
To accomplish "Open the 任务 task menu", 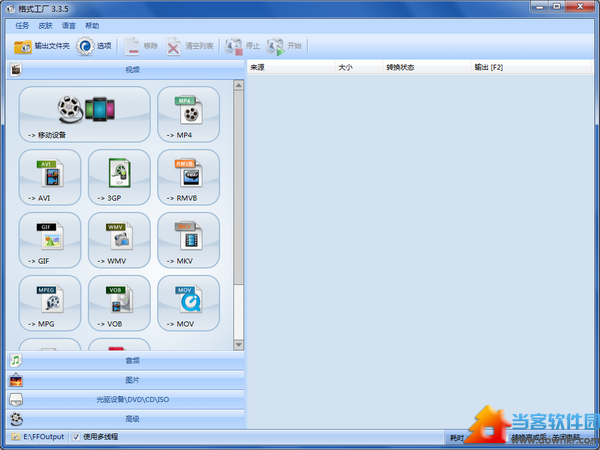I will click(x=22, y=26).
